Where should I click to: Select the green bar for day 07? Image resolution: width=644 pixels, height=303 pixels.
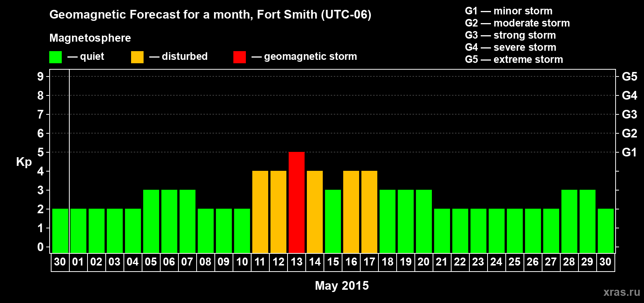click(188, 222)
